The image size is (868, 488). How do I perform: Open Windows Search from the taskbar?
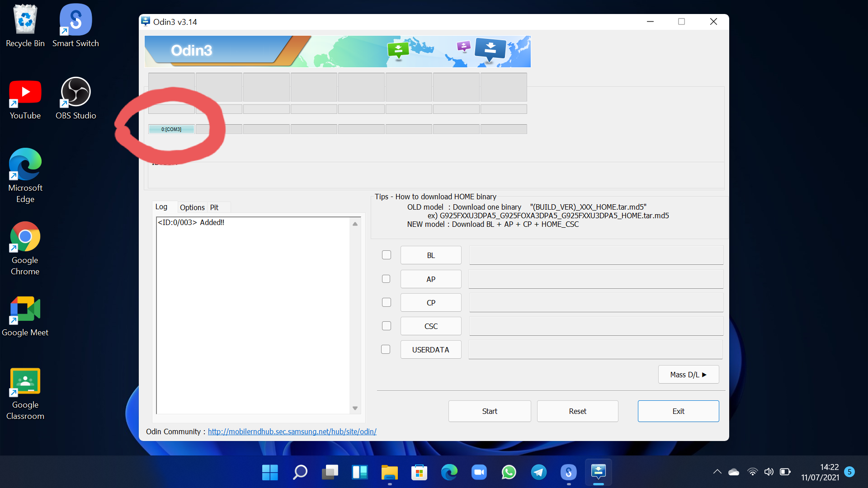point(300,472)
